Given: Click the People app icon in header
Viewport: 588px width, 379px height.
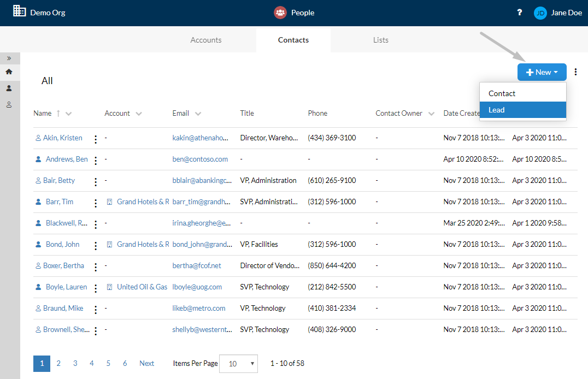Looking at the screenshot, I should [x=280, y=13].
